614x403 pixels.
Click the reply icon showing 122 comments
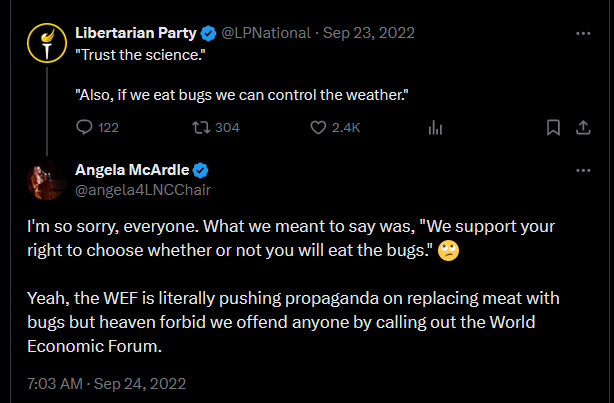(x=84, y=127)
